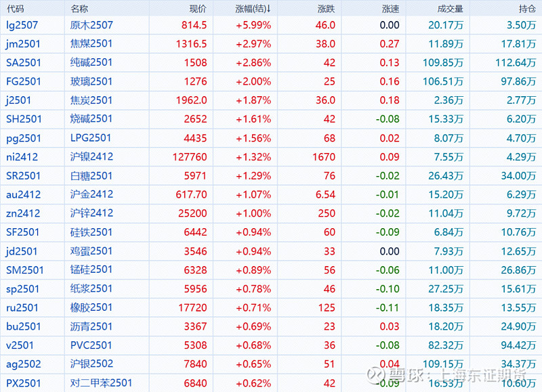Sort the table by 涨速 column
The width and height of the screenshot is (542, 392).
click(390, 9)
